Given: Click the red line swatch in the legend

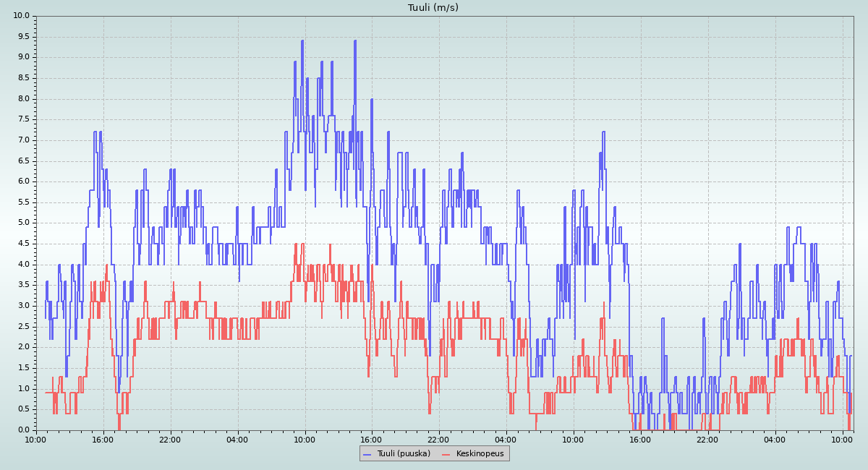Looking at the screenshot, I should click(446, 453).
